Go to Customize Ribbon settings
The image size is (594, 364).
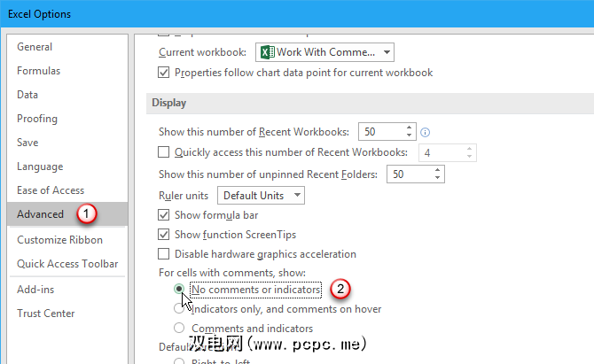click(x=59, y=240)
